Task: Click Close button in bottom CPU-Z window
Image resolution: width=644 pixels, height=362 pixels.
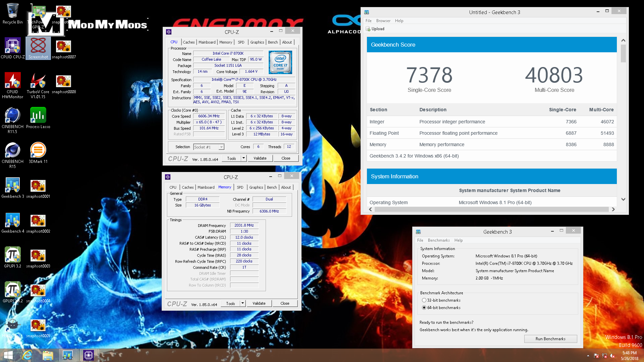Action: [x=285, y=303]
